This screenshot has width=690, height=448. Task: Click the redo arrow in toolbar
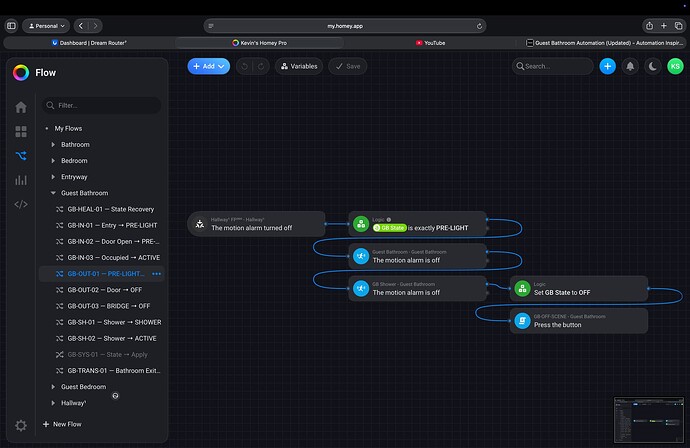click(261, 66)
